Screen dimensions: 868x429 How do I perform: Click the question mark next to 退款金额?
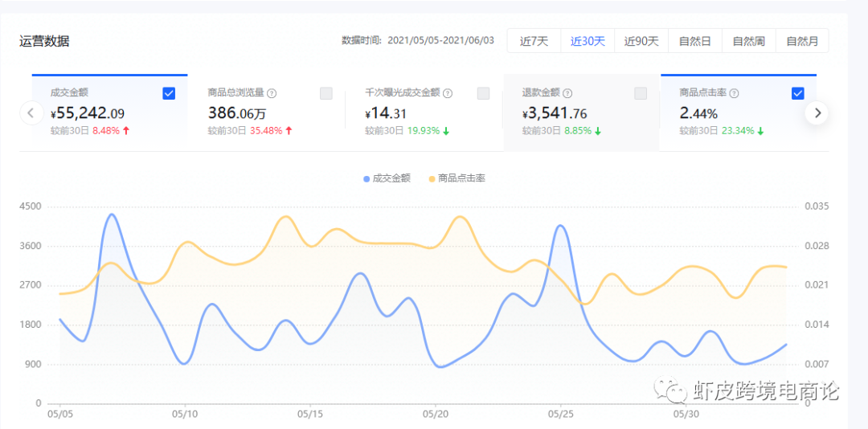click(x=567, y=93)
